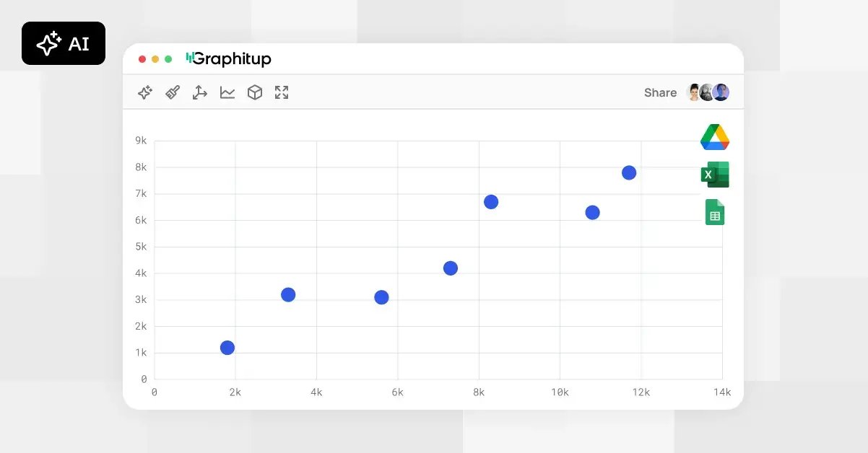This screenshot has width=868, height=453.
Task: Open the first collaborator avatar
Action: point(694,92)
